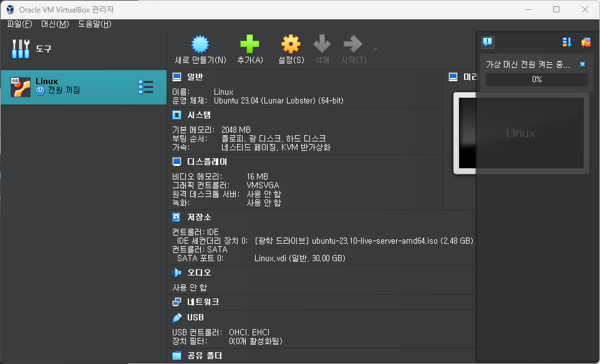Click the ubuntu-23.10-live-server-amd64.iso optical drive entry

pos(364,241)
